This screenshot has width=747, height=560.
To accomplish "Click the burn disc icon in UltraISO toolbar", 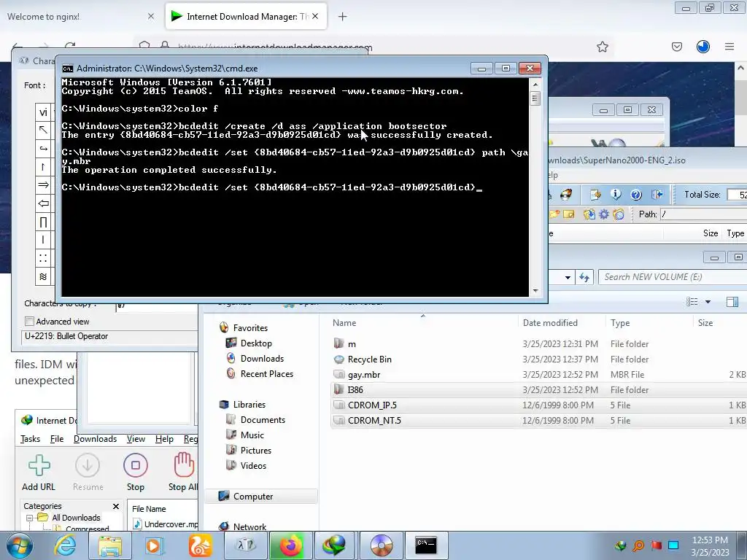I will [565, 194].
